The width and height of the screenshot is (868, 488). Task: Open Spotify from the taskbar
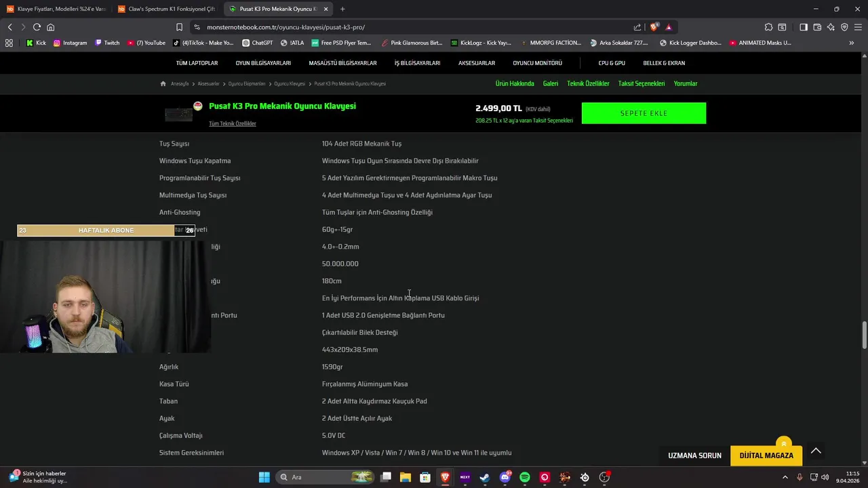[525, 477]
